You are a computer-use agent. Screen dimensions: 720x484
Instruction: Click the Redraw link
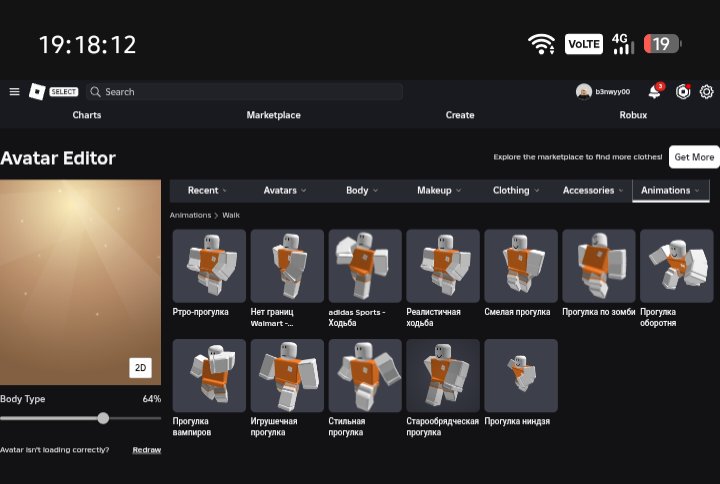(146, 450)
